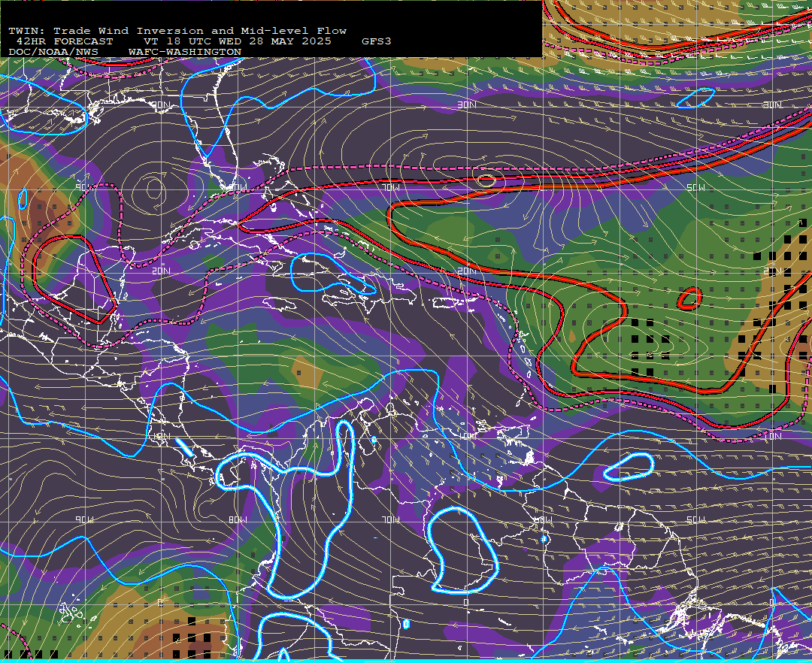Select the small yellow oval streamline center near 70W
Image resolution: width=812 pixels, height=663 pixels.
486,180
